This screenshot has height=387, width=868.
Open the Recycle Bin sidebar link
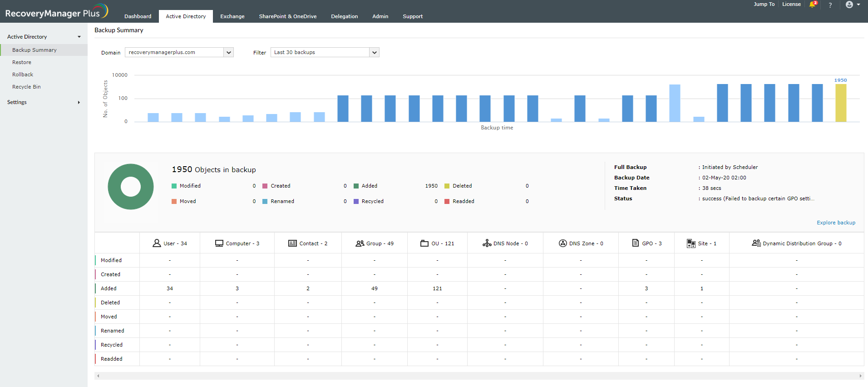[26, 87]
